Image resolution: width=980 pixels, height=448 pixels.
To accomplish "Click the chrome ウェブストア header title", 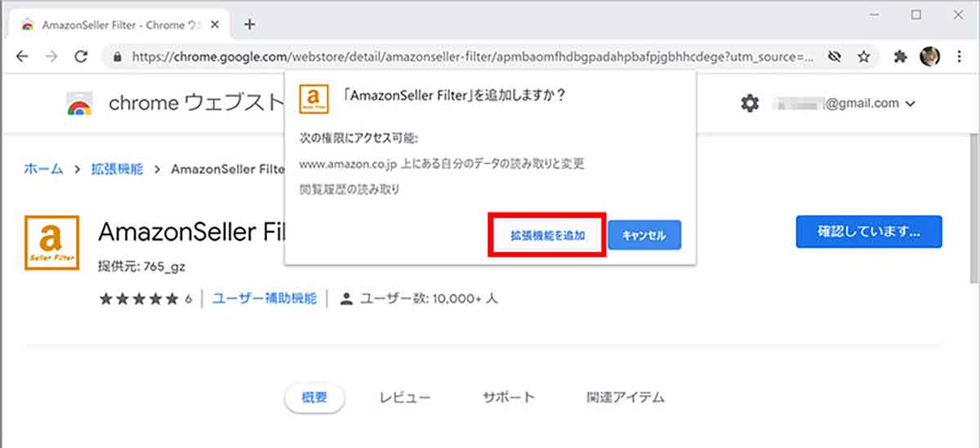I will point(196,104).
